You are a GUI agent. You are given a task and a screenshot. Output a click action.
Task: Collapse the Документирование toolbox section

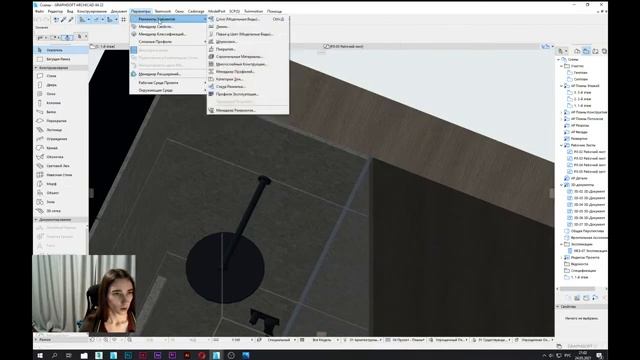(36, 220)
